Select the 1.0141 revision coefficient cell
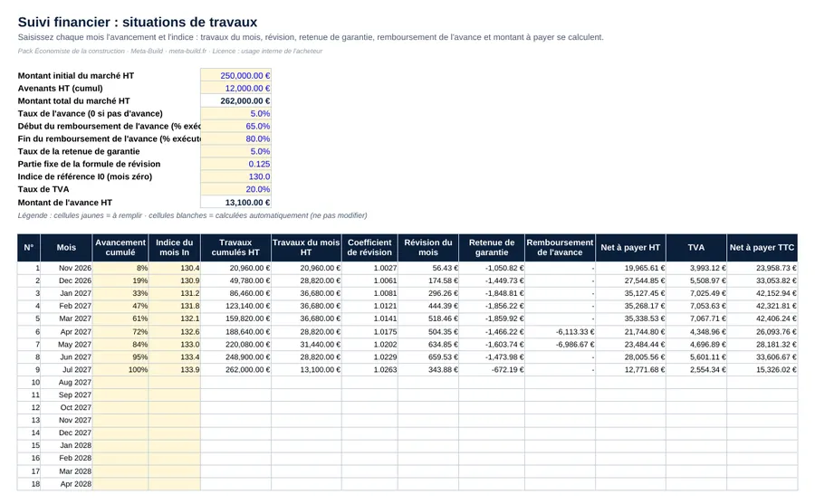Image resolution: width=815 pixels, height=504 pixels. (x=369, y=319)
